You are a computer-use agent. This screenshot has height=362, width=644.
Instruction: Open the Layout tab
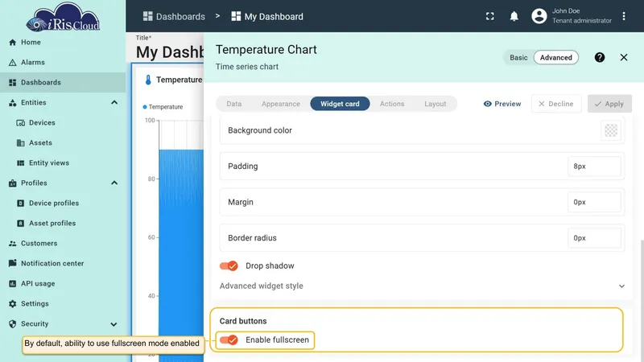click(436, 104)
